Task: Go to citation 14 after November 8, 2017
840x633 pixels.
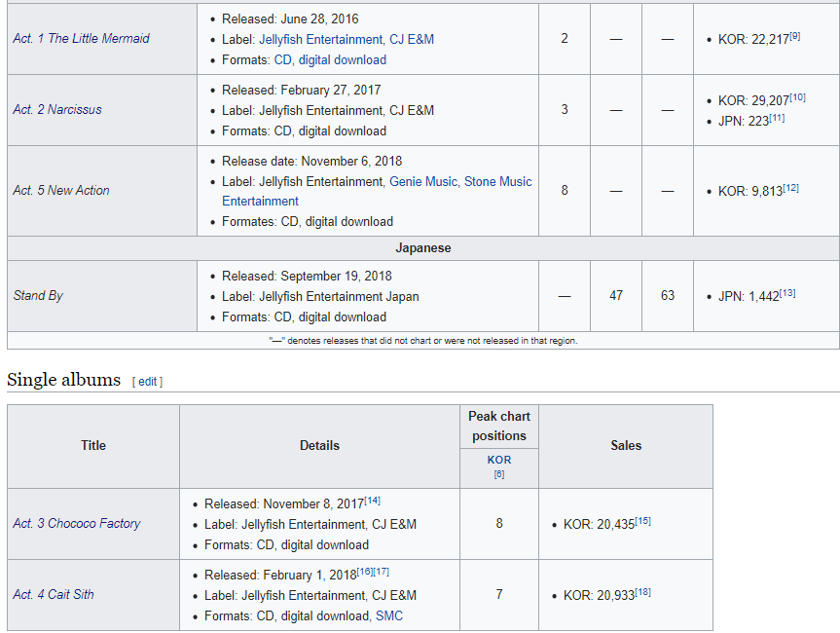Action: (x=373, y=501)
